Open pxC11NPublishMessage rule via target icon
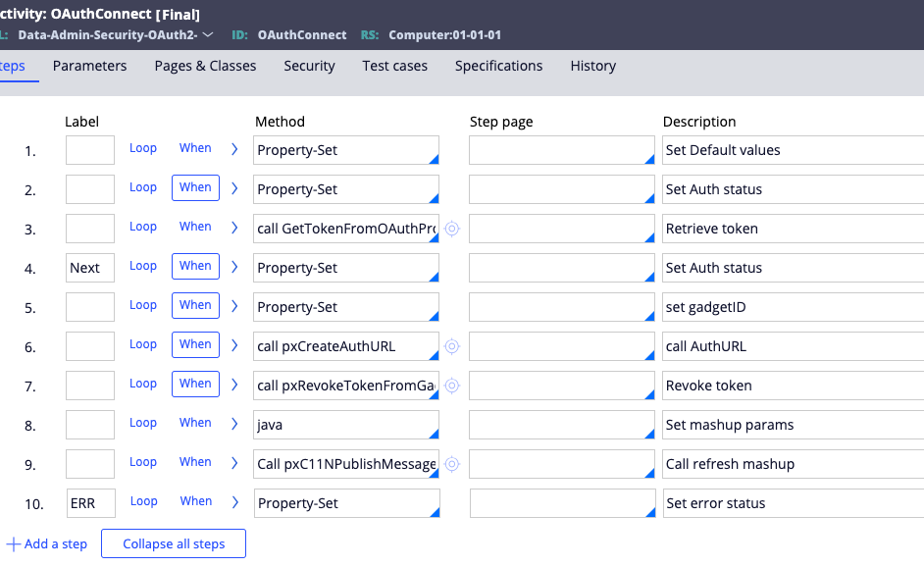This screenshot has width=924, height=567. point(452,464)
